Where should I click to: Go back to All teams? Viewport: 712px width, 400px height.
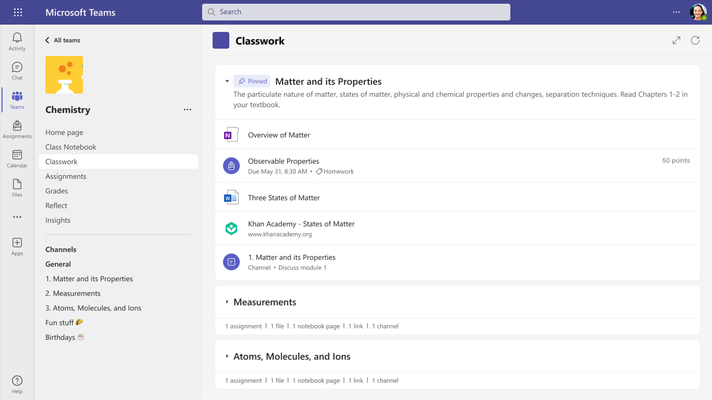click(63, 40)
